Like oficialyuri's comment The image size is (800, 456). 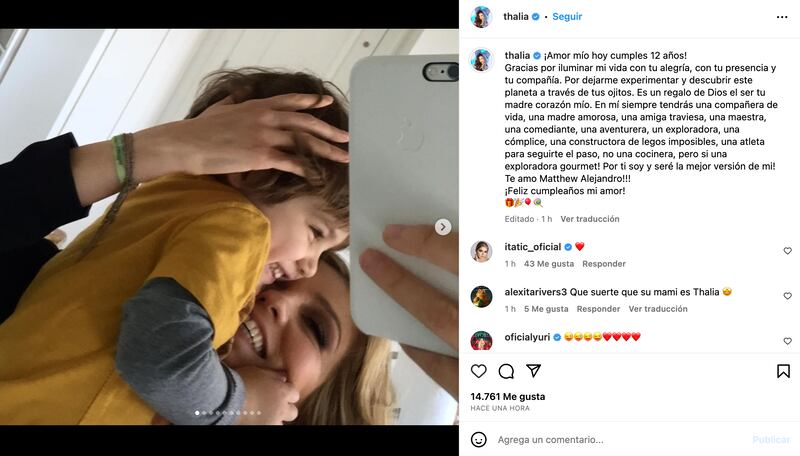[x=787, y=341]
